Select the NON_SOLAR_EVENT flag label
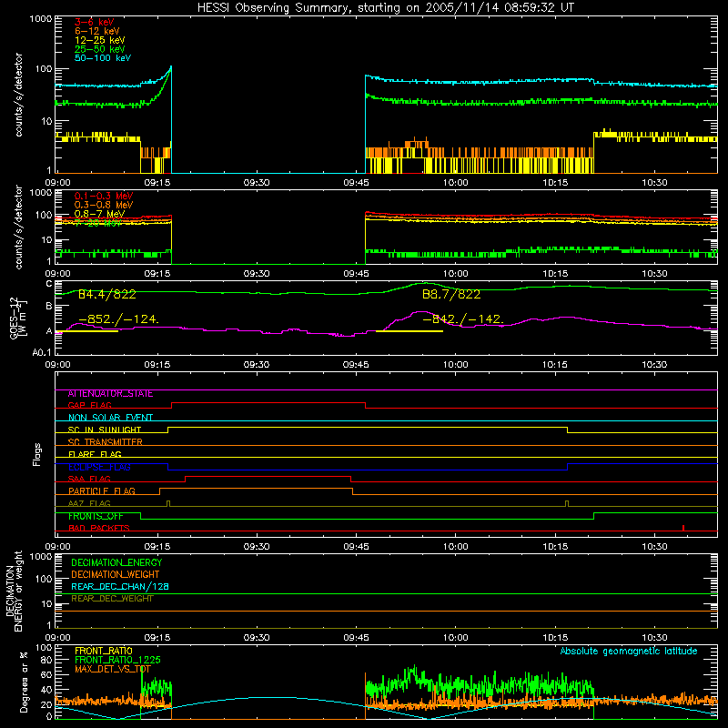The width and height of the screenshot is (728, 728). click(110, 418)
